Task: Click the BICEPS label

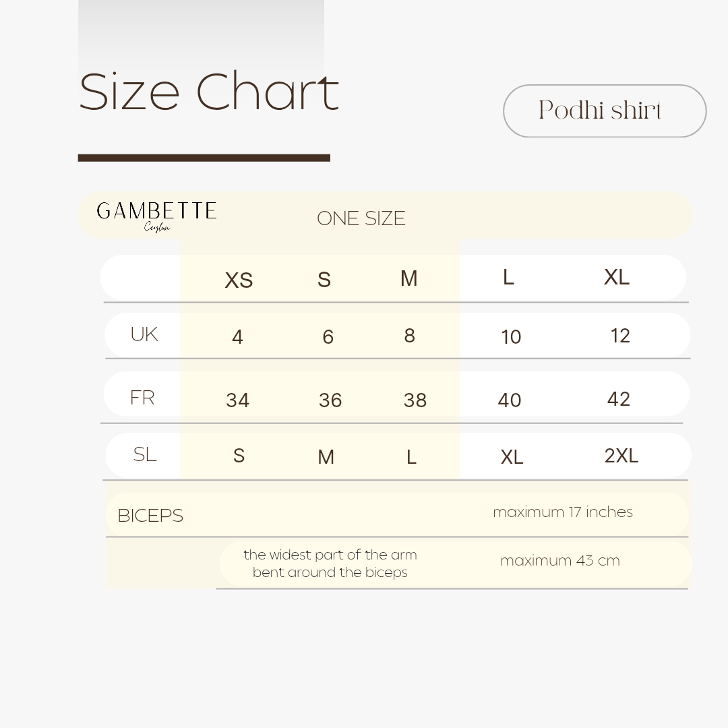Action: pyautogui.click(x=150, y=516)
